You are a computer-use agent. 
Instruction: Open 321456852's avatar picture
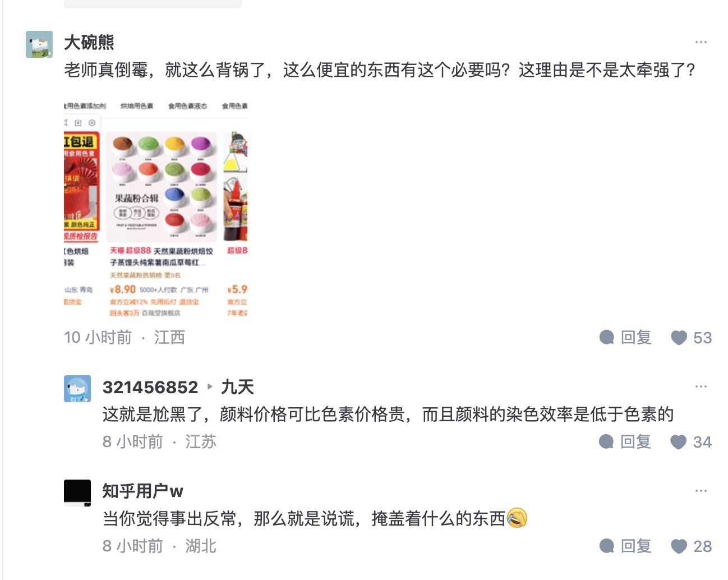[x=77, y=389]
